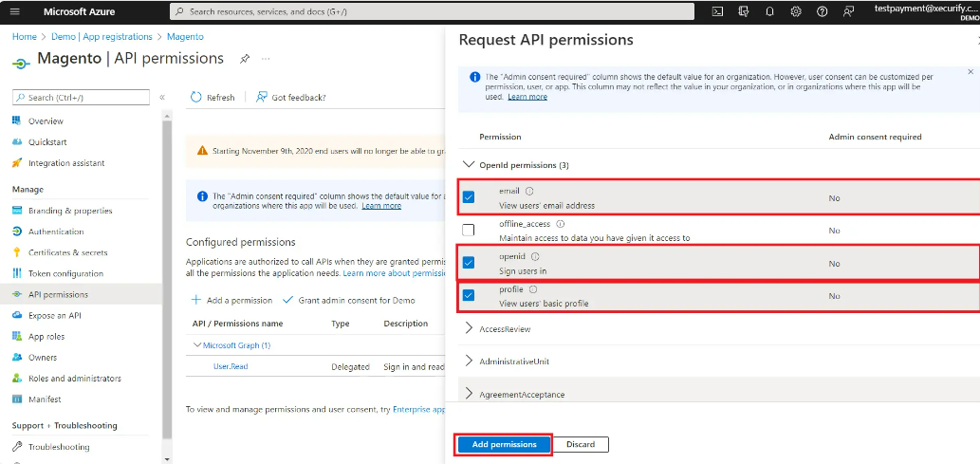This screenshot has height=464, width=980.
Task: Open Directory and subscription filter icon
Action: coord(744,11)
